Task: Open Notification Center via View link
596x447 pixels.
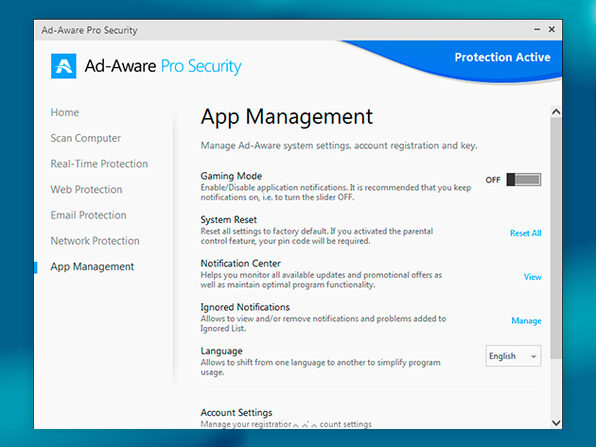Action: click(533, 277)
